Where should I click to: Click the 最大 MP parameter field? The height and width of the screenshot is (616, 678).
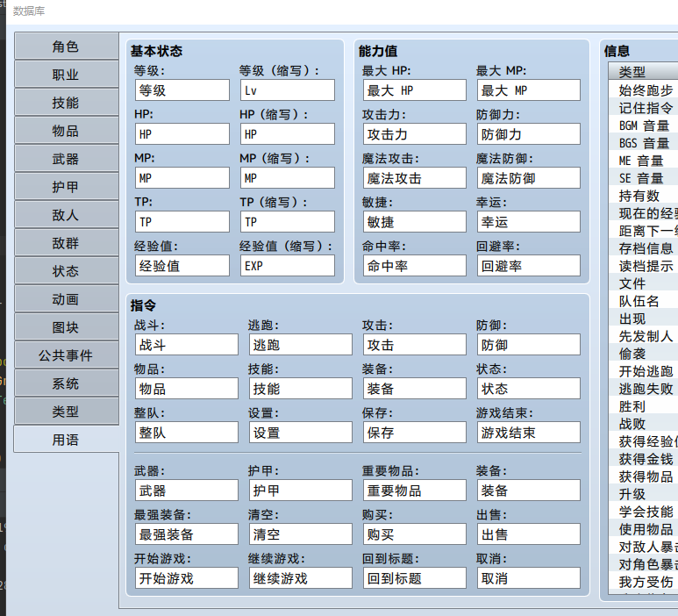click(x=529, y=90)
